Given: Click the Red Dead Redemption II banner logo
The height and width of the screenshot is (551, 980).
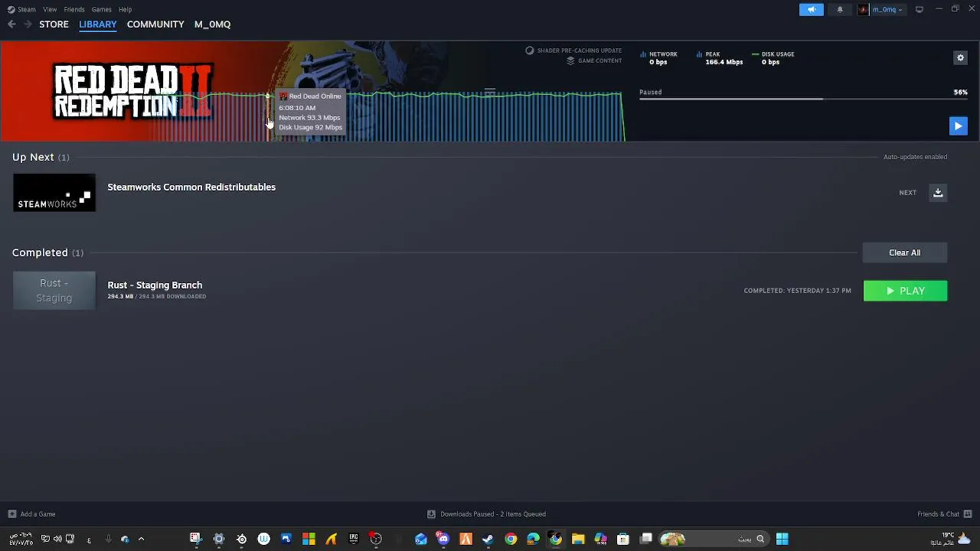Looking at the screenshot, I should [132, 91].
